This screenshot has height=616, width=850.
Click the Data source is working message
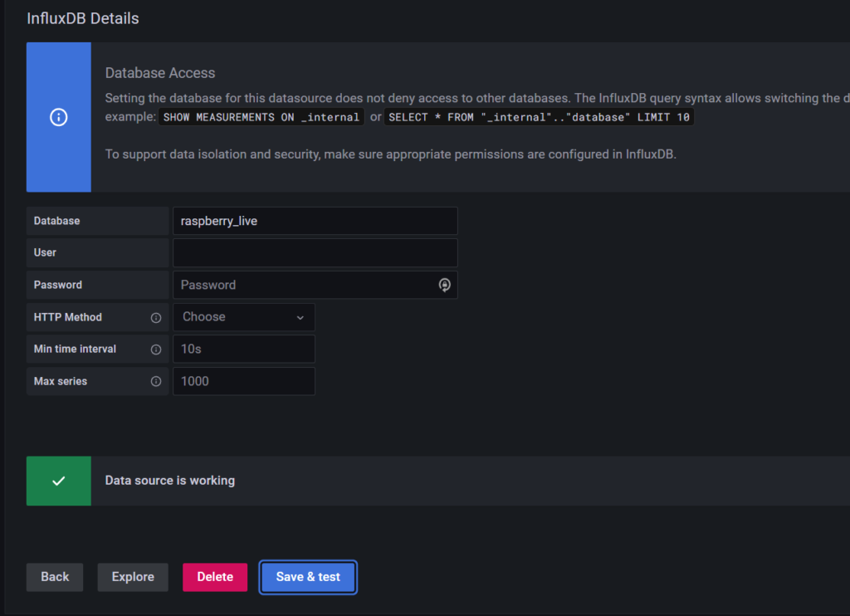pos(170,481)
